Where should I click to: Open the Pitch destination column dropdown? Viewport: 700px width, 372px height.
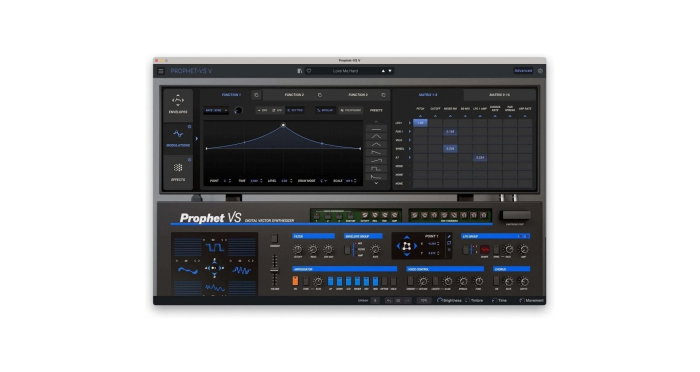(x=420, y=116)
